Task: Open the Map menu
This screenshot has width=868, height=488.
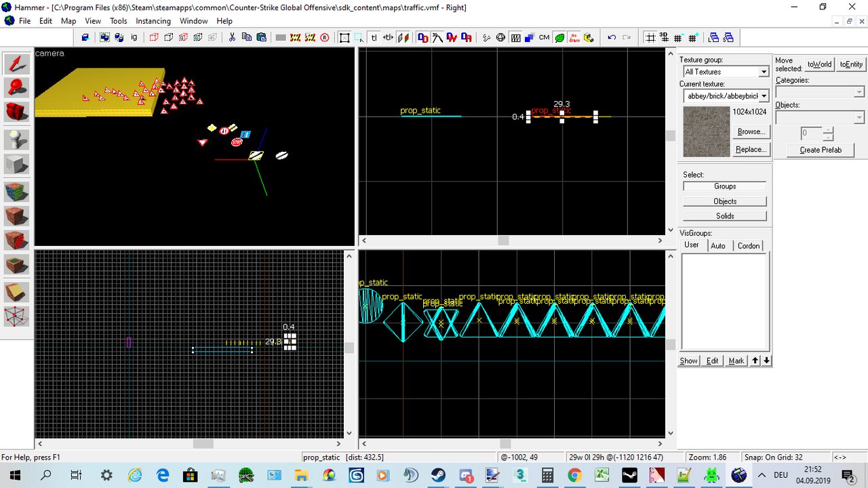Action: coord(68,21)
